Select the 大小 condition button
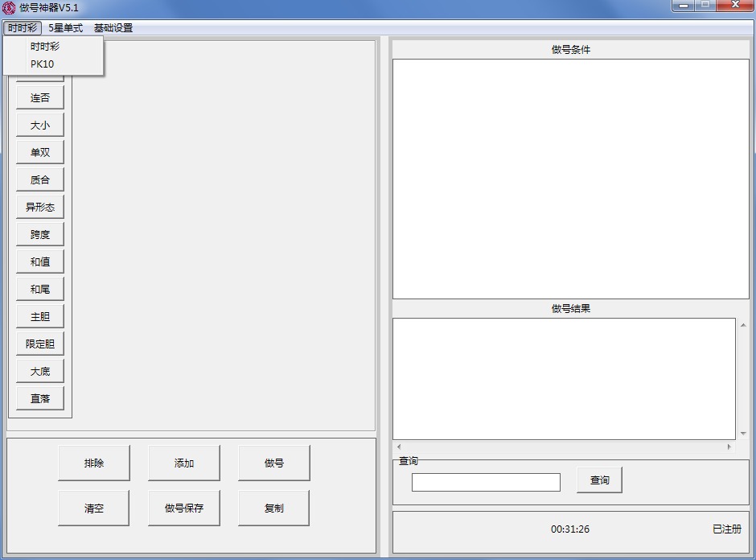The height and width of the screenshot is (560, 756). point(40,126)
